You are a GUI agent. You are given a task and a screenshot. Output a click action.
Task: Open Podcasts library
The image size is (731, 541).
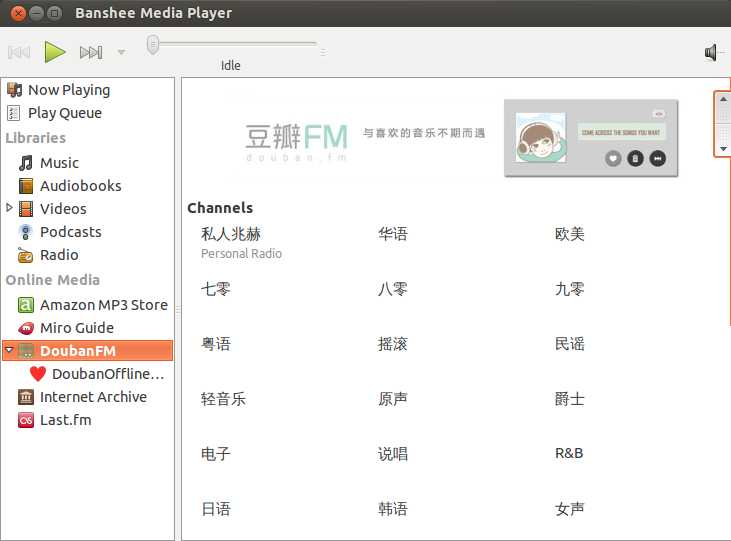(x=70, y=232)
